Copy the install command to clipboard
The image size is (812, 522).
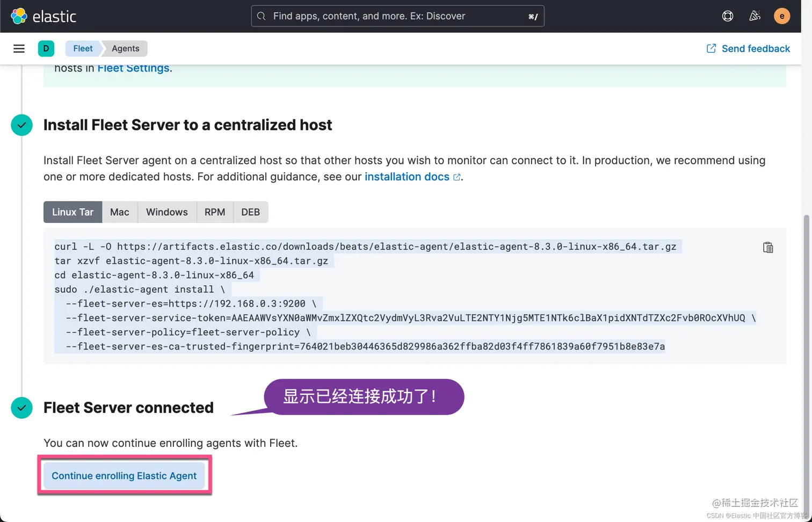(x=768, y=247)
